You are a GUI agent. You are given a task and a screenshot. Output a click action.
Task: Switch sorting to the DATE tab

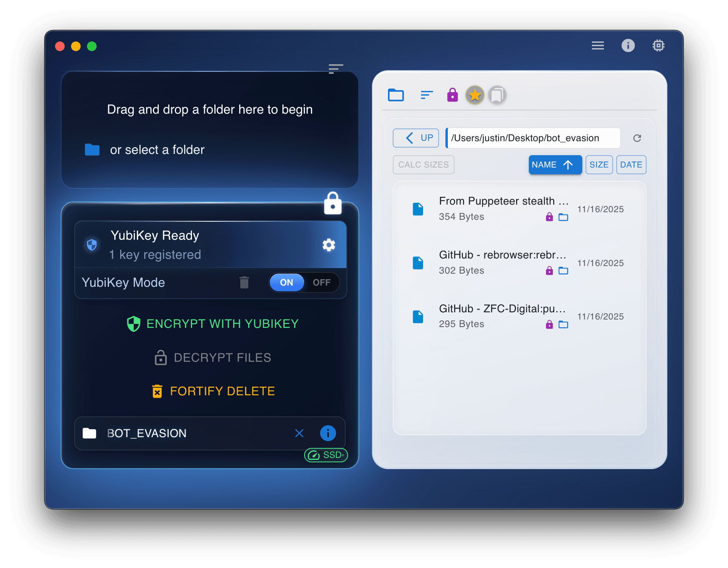[x=631, y=165]
